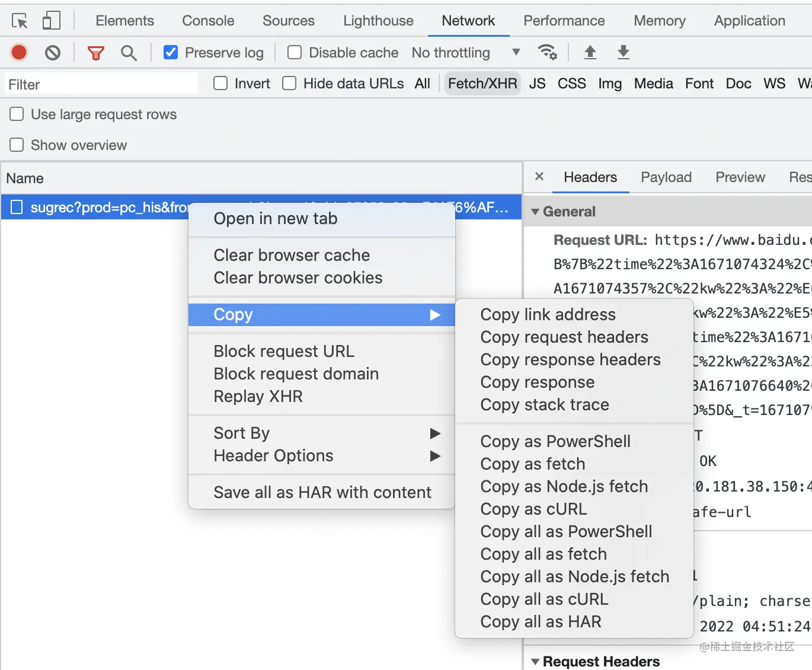
Task: Enable Show overview checkbox
Action: pos(17,145)
